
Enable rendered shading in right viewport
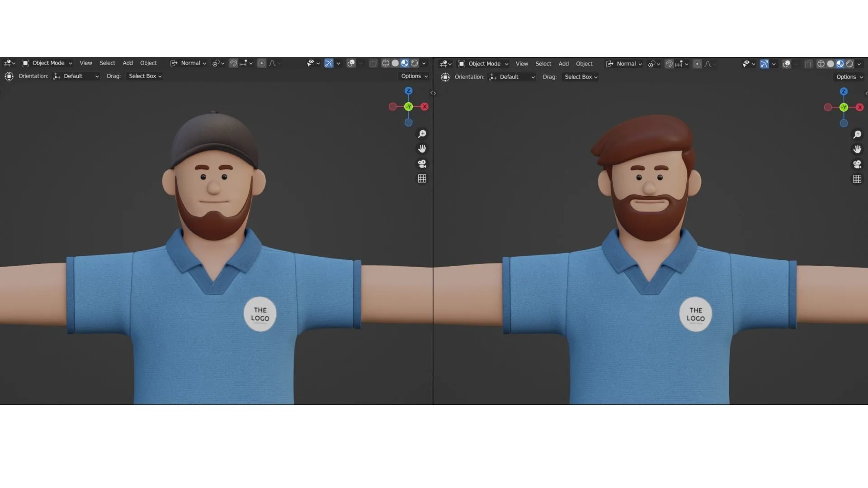point(849,64)
